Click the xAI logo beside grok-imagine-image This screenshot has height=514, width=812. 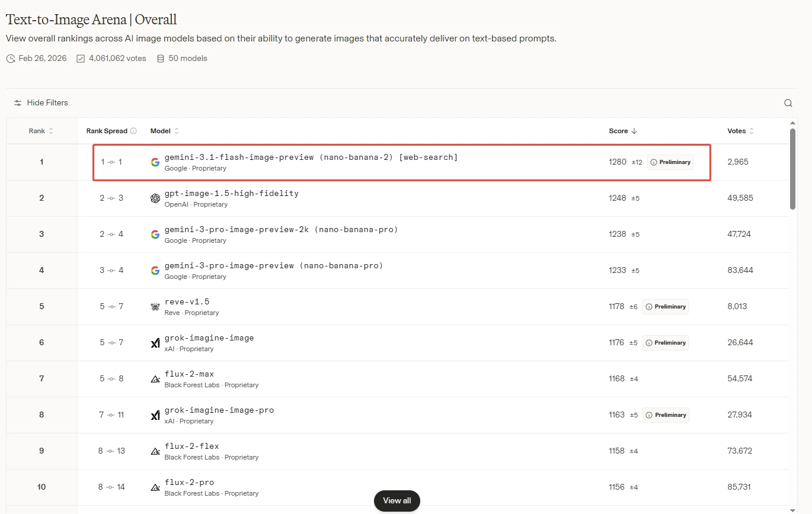coord(155,343)
